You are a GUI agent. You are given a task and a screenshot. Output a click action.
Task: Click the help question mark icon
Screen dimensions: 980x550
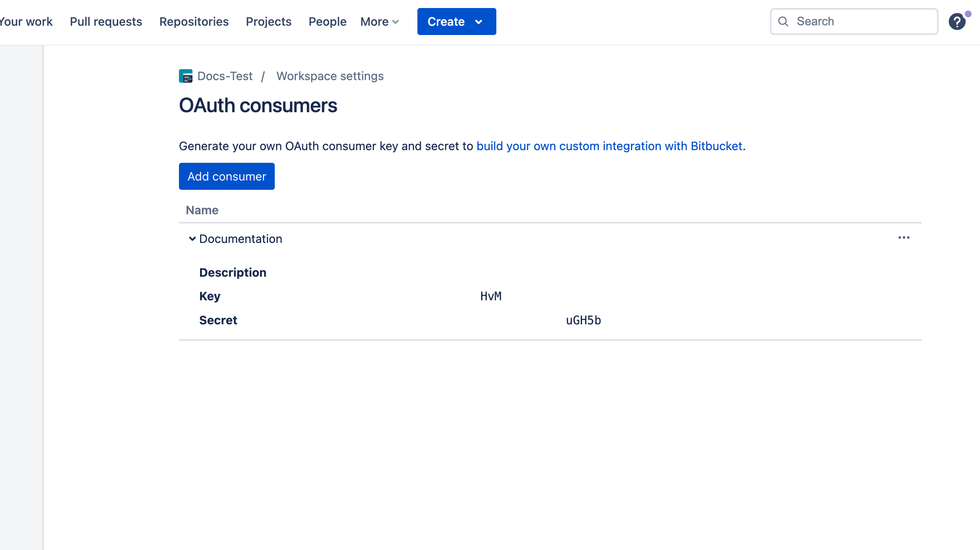click(956, 22)
